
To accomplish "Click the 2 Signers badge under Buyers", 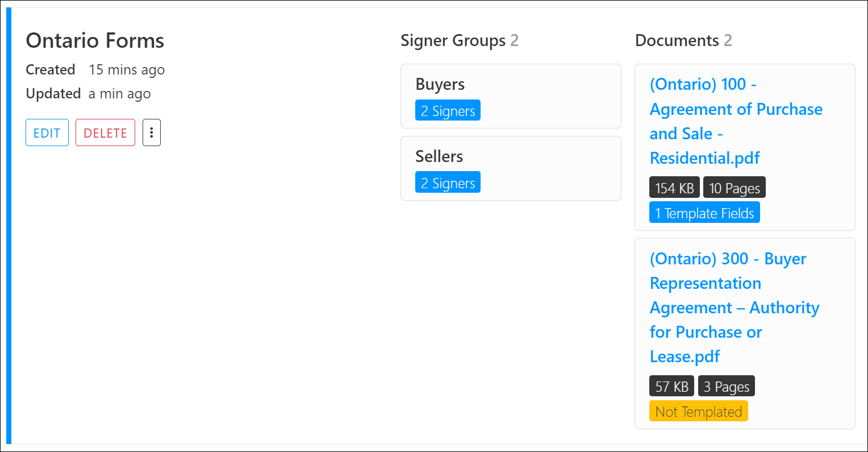I will point(448,110).
